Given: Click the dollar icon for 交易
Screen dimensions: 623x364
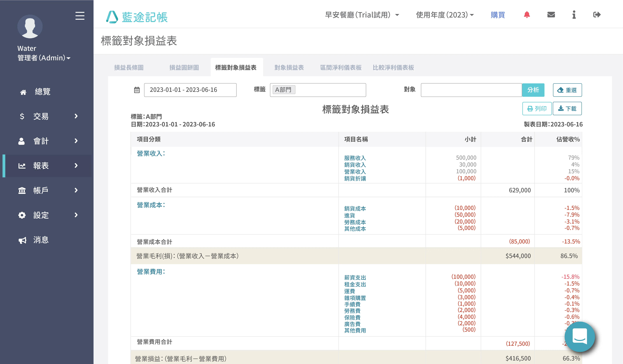Looking at the screenshot, I should [x=22, y=116].
